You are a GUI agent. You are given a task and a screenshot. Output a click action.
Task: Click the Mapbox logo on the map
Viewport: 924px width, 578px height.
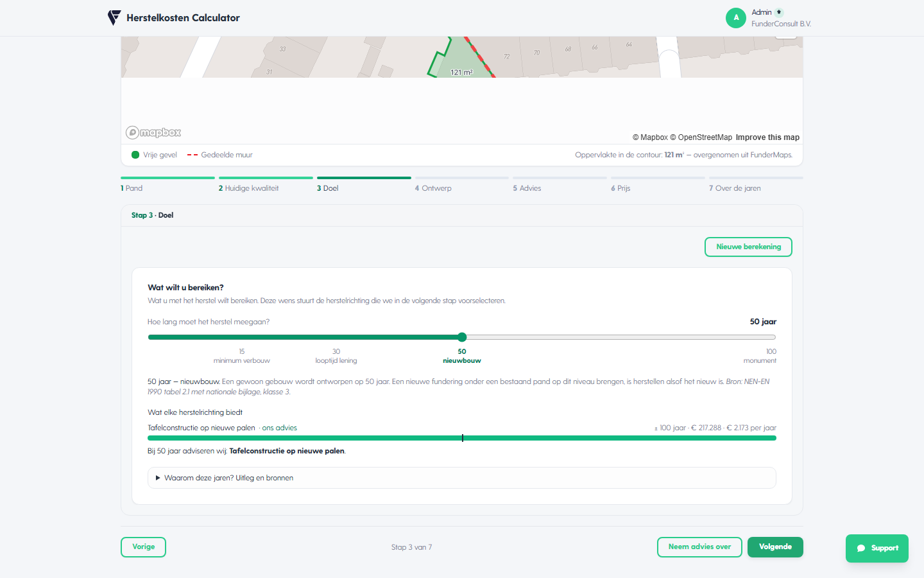(x=153, y=132)
